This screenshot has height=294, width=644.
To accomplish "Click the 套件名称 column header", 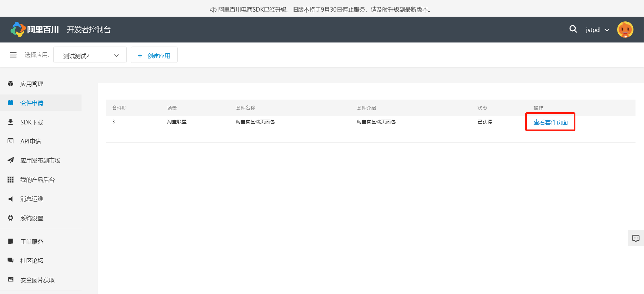I will [x=245, y=108].
